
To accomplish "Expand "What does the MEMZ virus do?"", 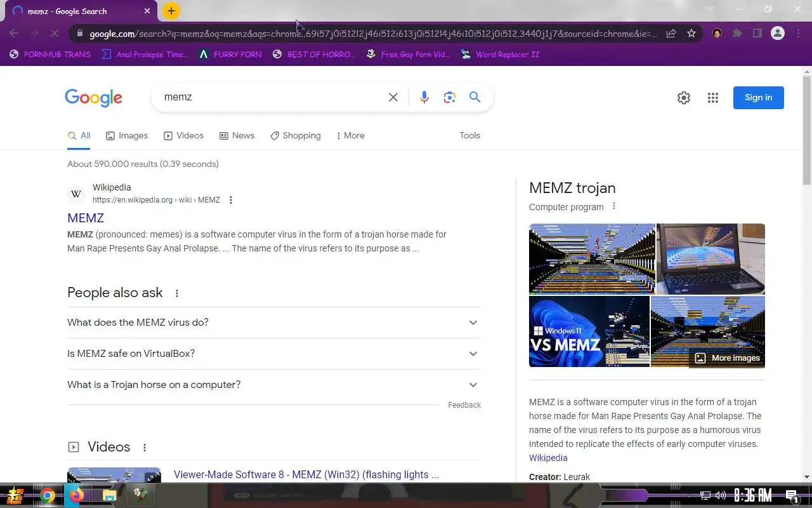I will (274, 323).
